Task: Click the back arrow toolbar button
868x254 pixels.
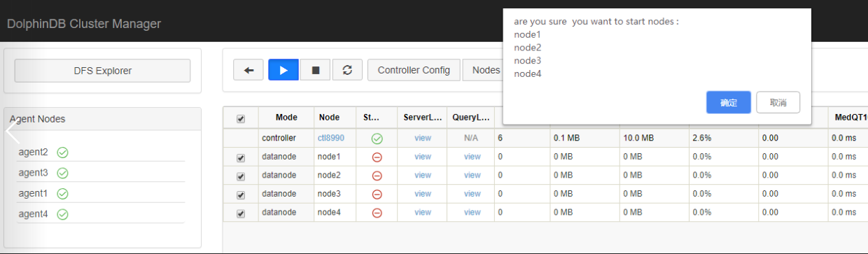Action: [x=248, y=70]
